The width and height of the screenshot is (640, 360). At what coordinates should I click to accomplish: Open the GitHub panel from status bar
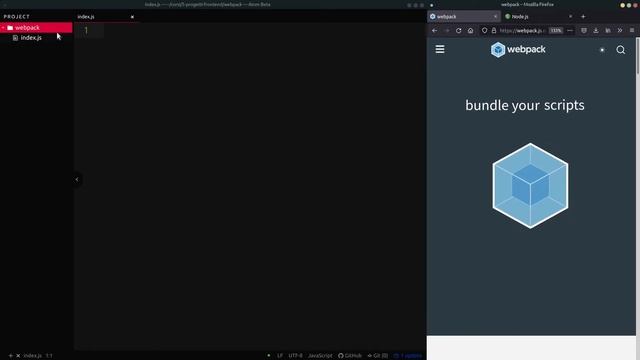(x=350, y=356)
